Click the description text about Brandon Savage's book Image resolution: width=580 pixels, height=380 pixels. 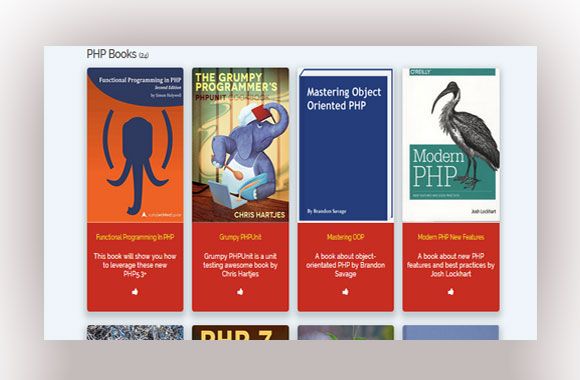click(x=345, y=265)
